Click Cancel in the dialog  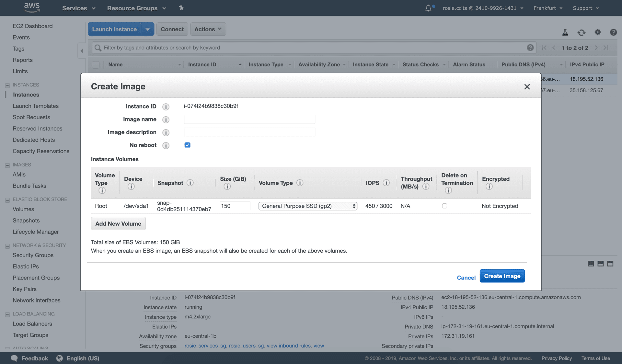tap(466, 278)
